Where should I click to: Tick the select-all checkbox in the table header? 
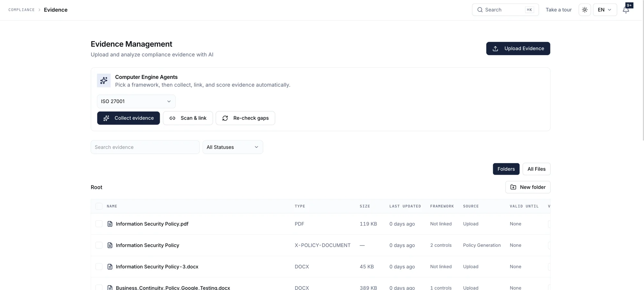[99, 206]
